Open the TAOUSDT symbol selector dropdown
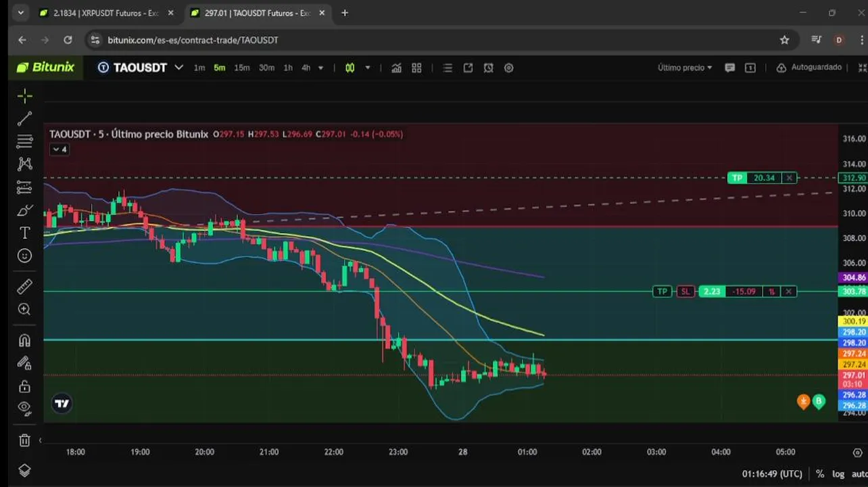The height and width of the screenshot is (487, 868). [141, 68]
